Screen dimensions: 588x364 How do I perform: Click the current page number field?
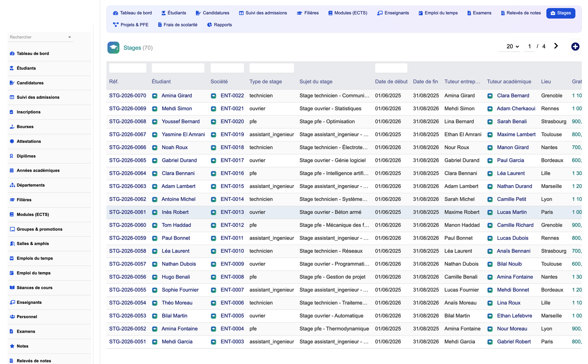(529, 46)
